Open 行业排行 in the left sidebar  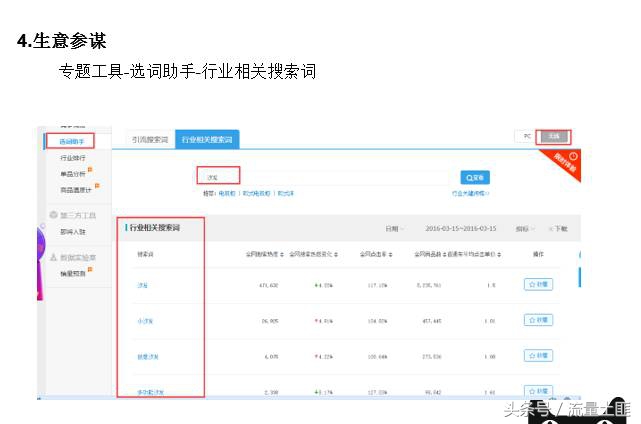point(73,158)
